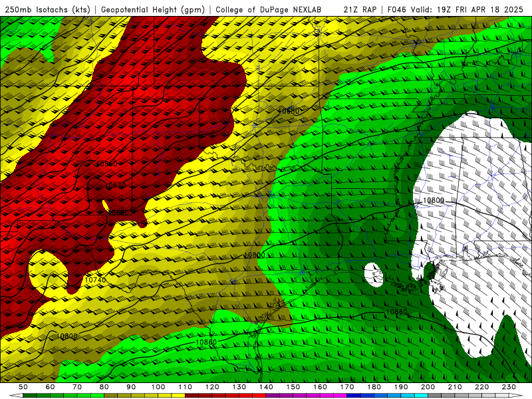Click the olive swatch starting at 80
The image size is (532, 399).
(x=111, y=395)
